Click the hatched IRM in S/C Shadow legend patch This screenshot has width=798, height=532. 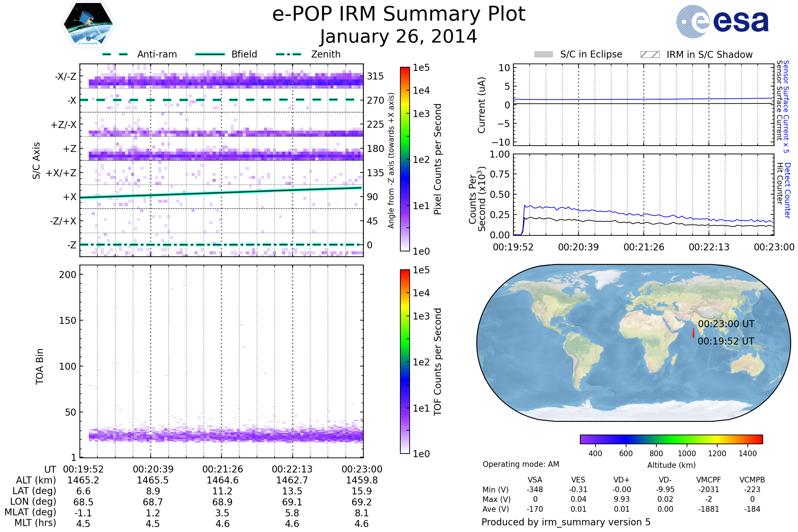click(x=650, y=55)
